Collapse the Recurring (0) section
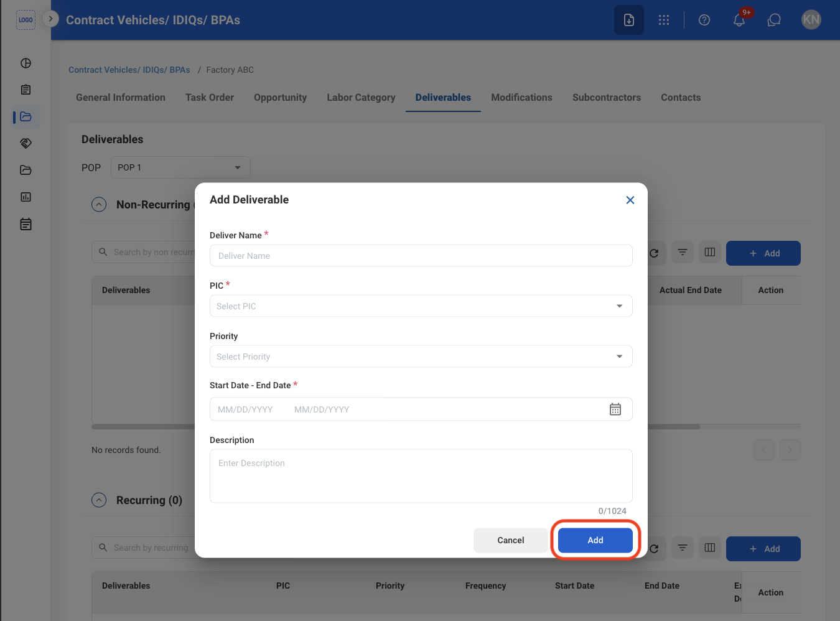 [x=99, y=500]
